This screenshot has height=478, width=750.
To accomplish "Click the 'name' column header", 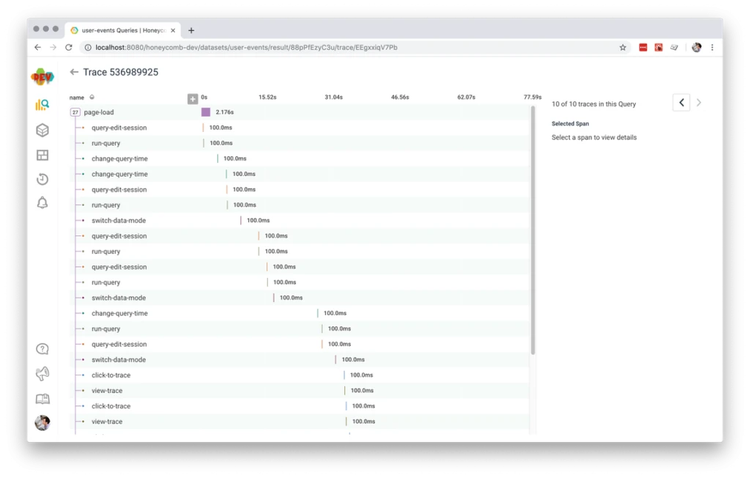I will pyautogui.click(x=77, y=98).
